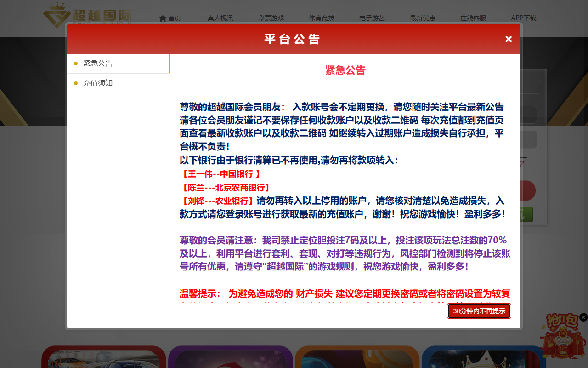This screenshot has width=588, height=368.
Task: Open the 彩票游戏 menu item
Action: pos(271,18)
